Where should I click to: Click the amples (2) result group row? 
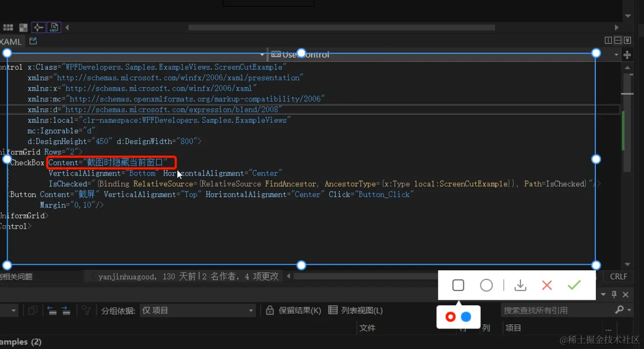[21, 342]
